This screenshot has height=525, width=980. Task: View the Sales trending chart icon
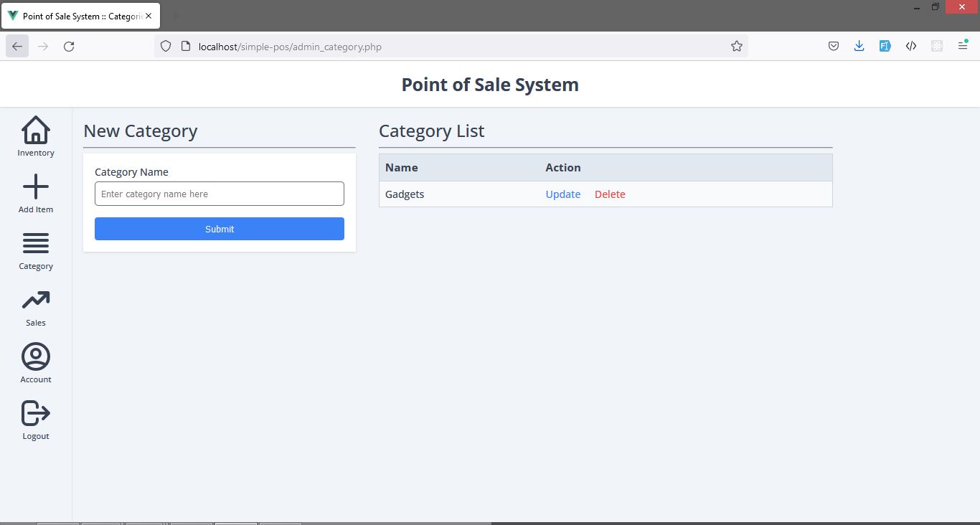pyautogui.click(x=36, y=301)
